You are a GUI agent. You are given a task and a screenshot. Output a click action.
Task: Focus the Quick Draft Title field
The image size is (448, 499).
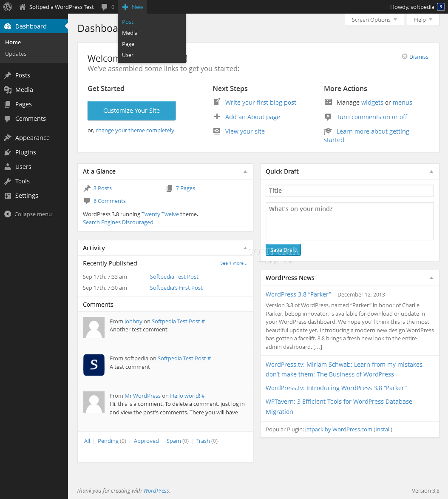click(x=349, y=191)
